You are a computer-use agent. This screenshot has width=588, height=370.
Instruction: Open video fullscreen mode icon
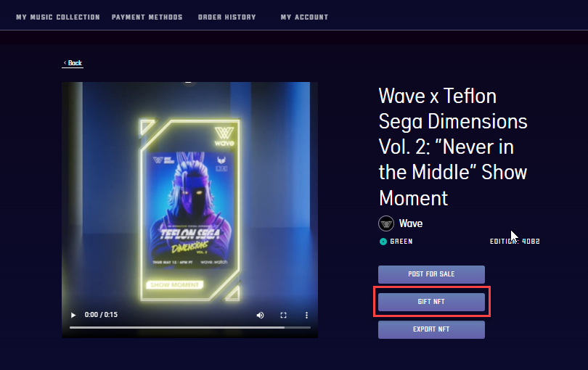click(284, 315)
